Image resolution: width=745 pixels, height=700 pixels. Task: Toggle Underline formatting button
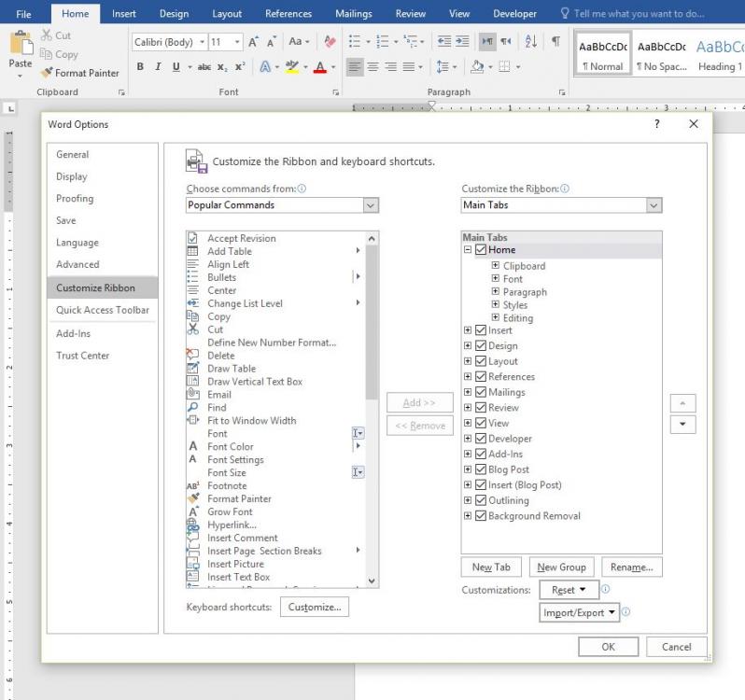coord(176,67)
